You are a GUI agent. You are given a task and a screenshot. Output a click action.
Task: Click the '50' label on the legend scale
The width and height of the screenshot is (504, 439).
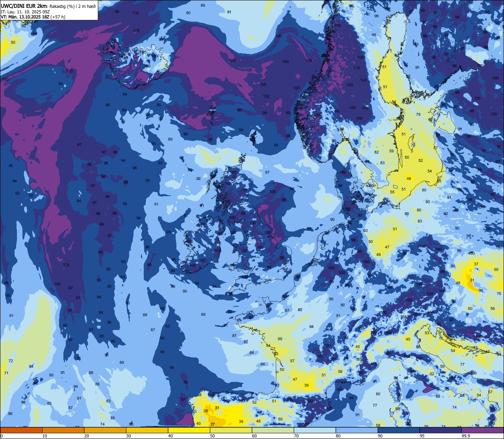212,436
